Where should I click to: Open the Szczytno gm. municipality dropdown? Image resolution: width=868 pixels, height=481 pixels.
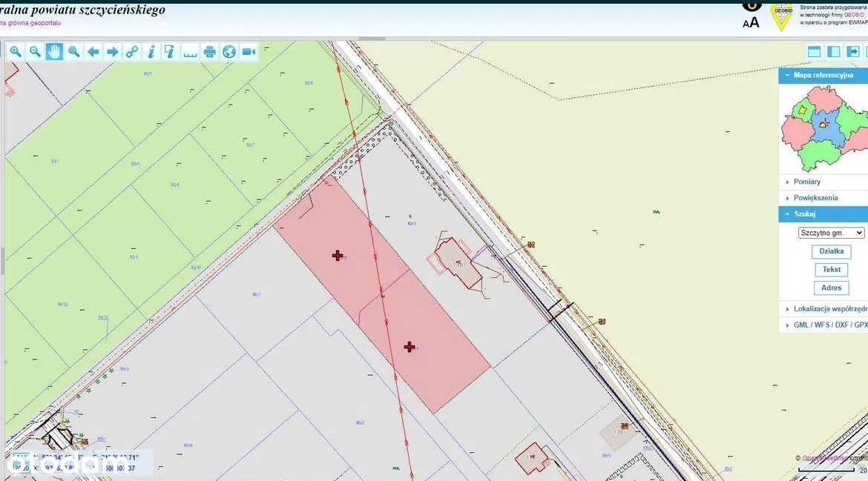(831, 233)
